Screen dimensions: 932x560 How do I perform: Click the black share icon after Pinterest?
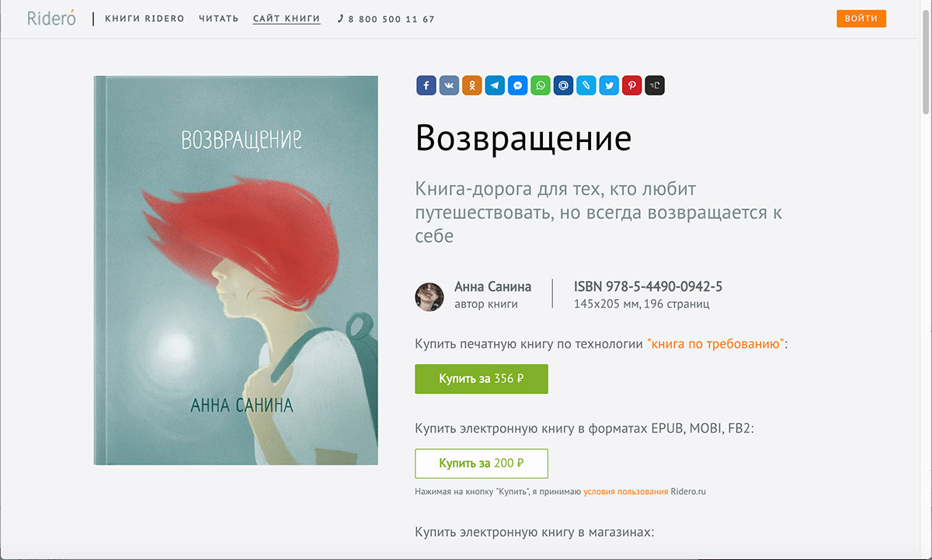click(x=655, y=85)
